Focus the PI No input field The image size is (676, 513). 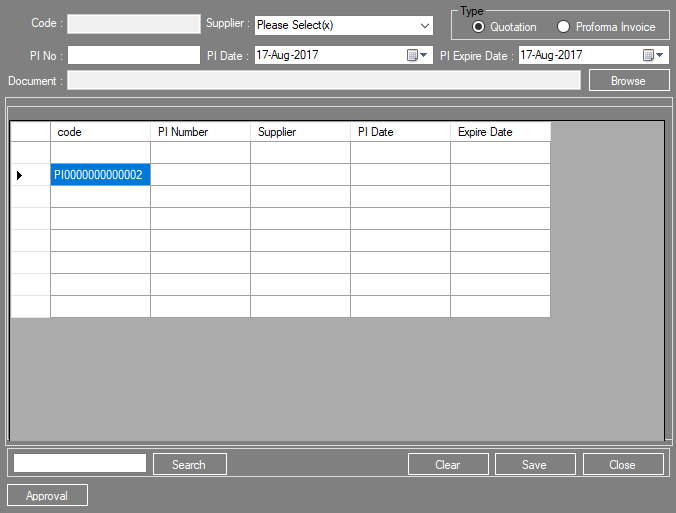134,55
